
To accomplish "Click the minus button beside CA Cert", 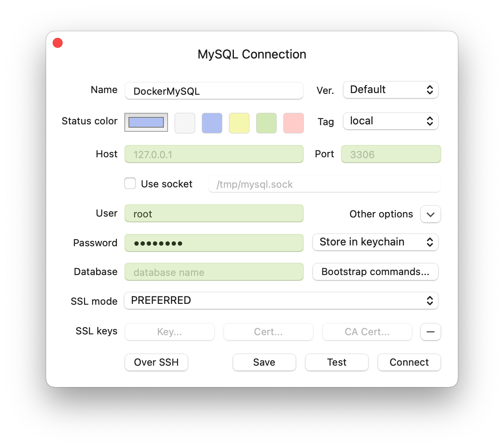I will (431, 332).
